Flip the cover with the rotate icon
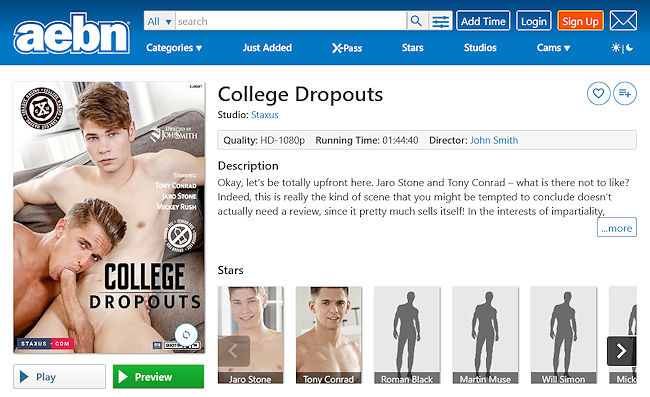This screenshot has width=650, height=397. pyautogui.click(x=186, y=334)
